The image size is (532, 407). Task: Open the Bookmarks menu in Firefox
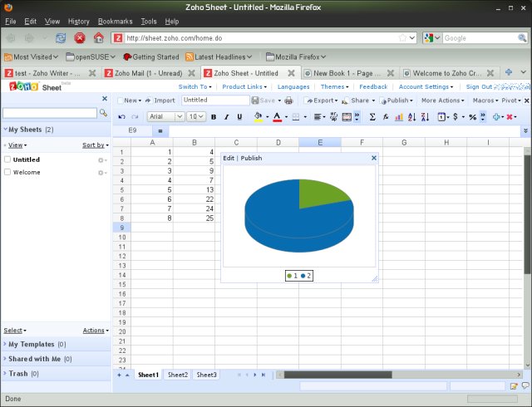click(x=114, y=21)
